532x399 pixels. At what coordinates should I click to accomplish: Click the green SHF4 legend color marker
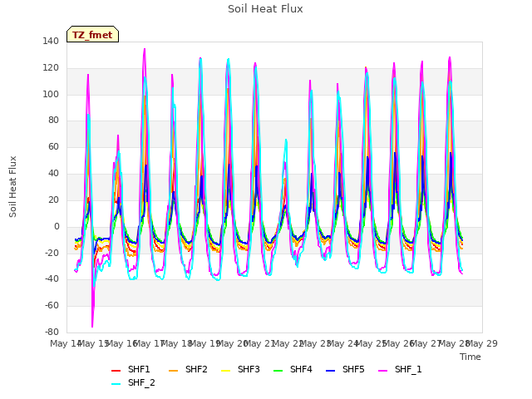click(x=278, y=371)
